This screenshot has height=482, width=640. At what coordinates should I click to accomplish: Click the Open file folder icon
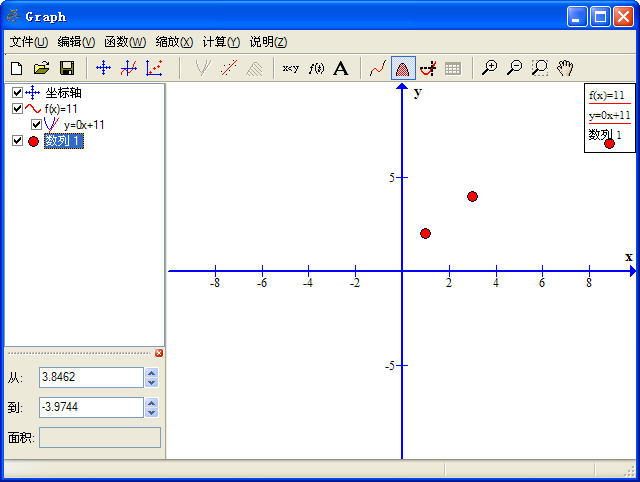point(41,68)
